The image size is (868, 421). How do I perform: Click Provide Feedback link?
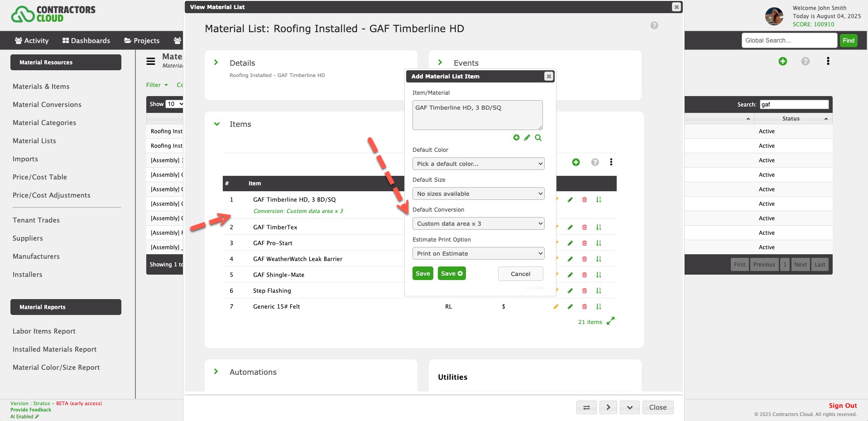[31, 410]
